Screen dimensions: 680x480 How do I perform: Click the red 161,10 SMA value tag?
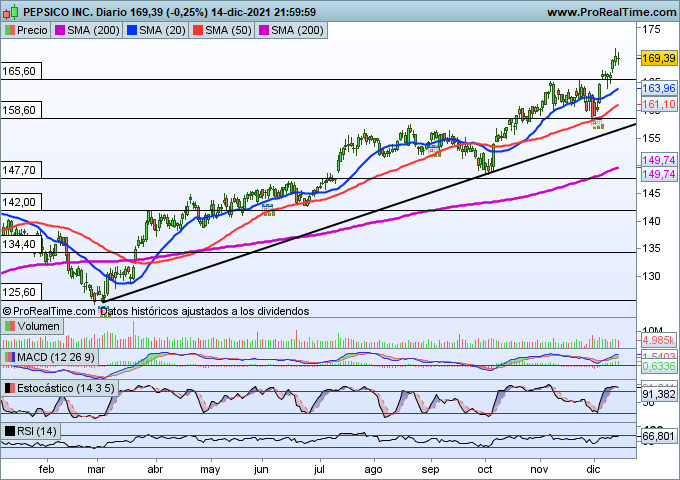[x=659, y=104]
